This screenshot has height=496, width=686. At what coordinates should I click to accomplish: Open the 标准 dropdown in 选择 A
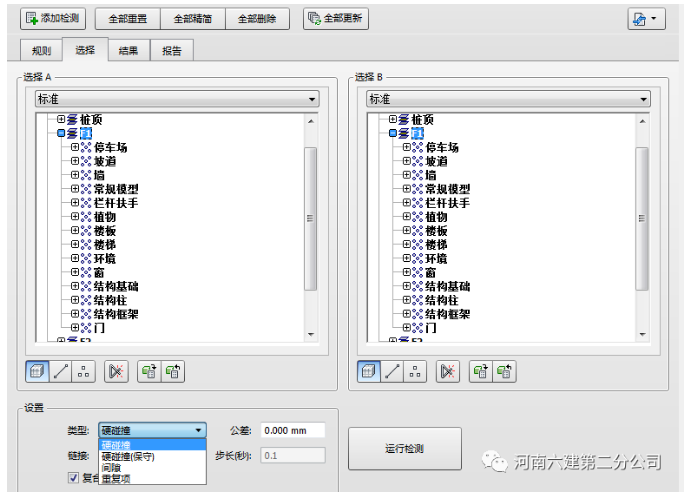(x=177, y=99)
